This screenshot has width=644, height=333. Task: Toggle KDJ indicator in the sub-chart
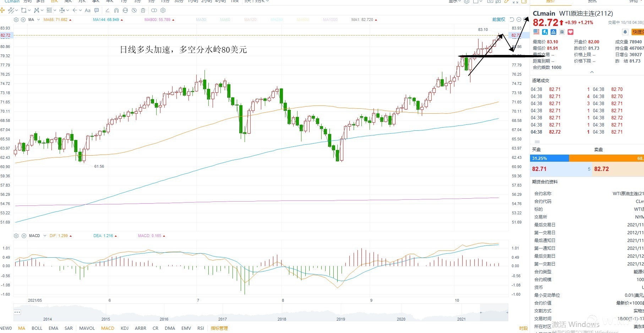[125, 328]
